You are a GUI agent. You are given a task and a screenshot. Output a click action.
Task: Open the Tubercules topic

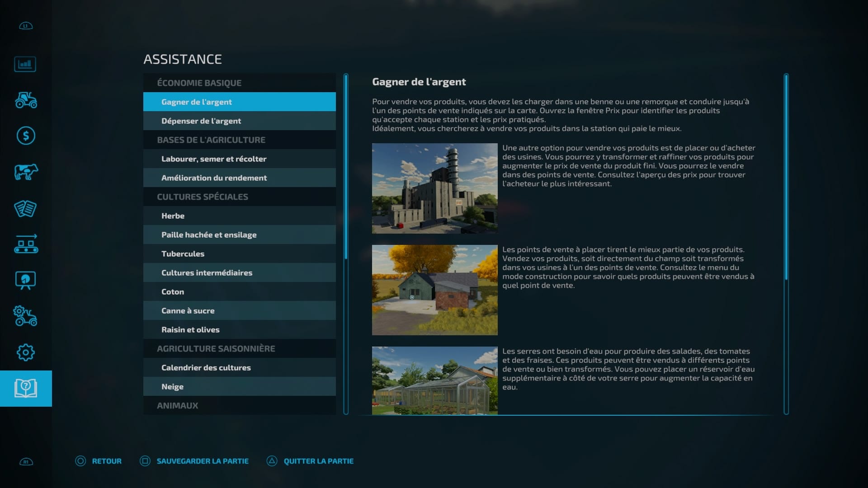click(x=240, y=253)
